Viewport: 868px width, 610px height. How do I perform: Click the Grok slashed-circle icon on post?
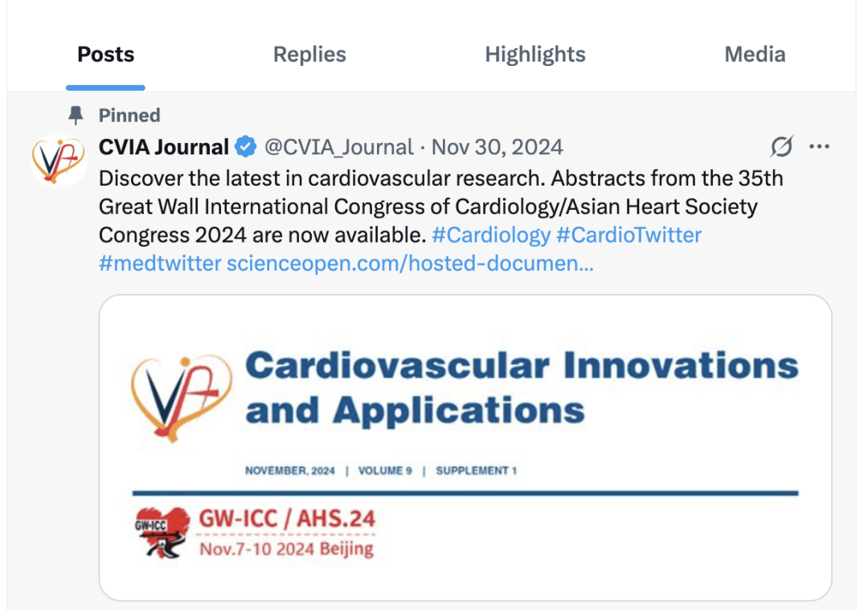(x=781, y=147)
